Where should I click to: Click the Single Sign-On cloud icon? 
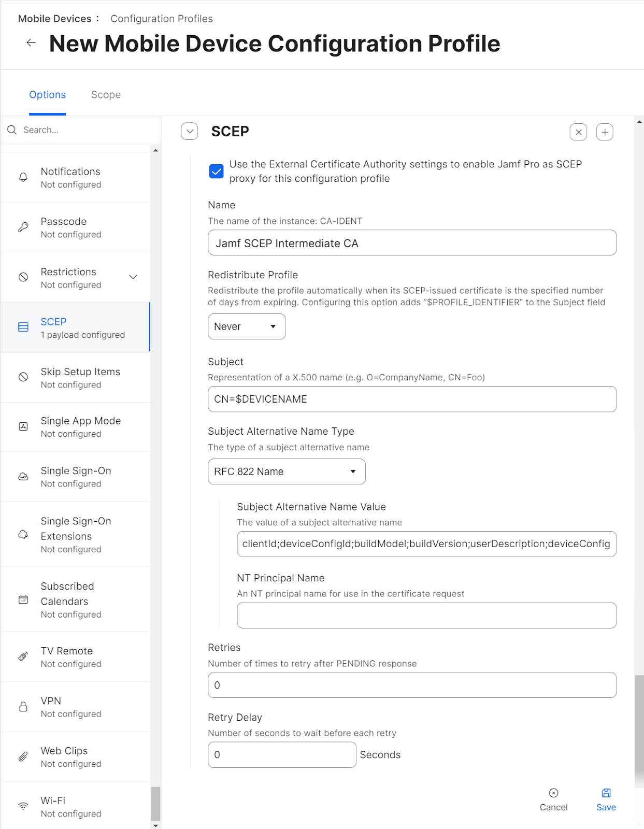click(x=23, y=476)
